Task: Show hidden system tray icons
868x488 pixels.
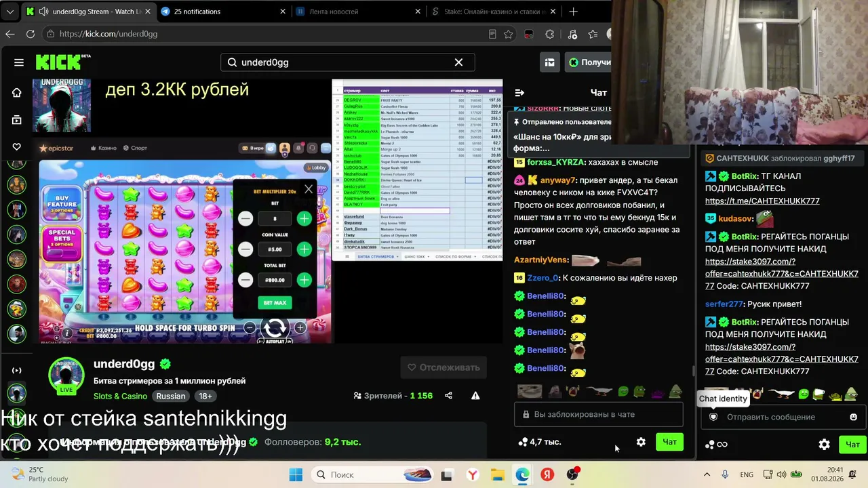Action: click(x=707, y=474)
